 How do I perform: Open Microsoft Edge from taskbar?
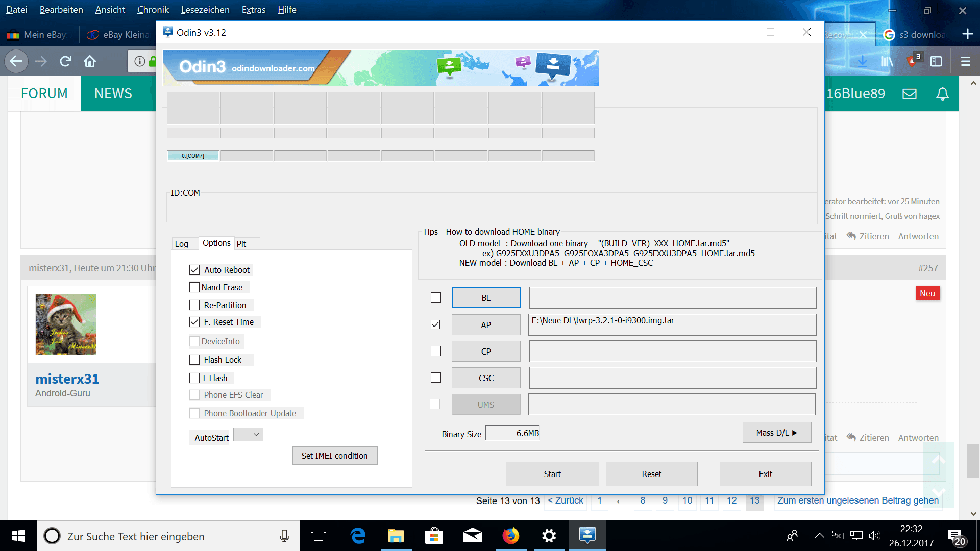point(358,536)
